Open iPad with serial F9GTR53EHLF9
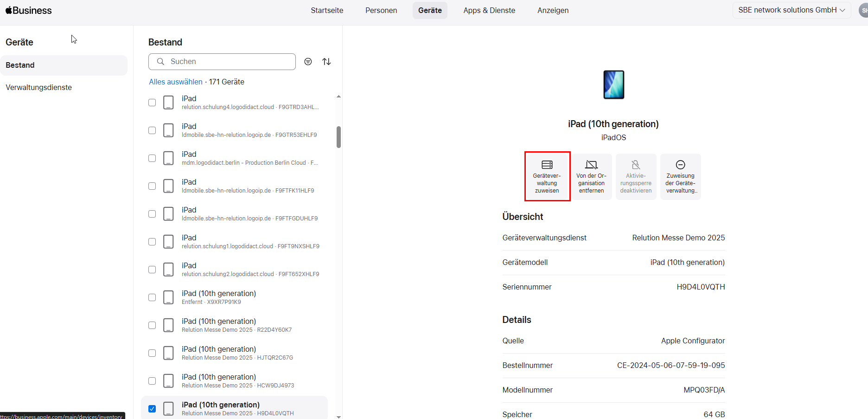Image resolution: width=868 pixels, height=419 pixels. (234, 130)
